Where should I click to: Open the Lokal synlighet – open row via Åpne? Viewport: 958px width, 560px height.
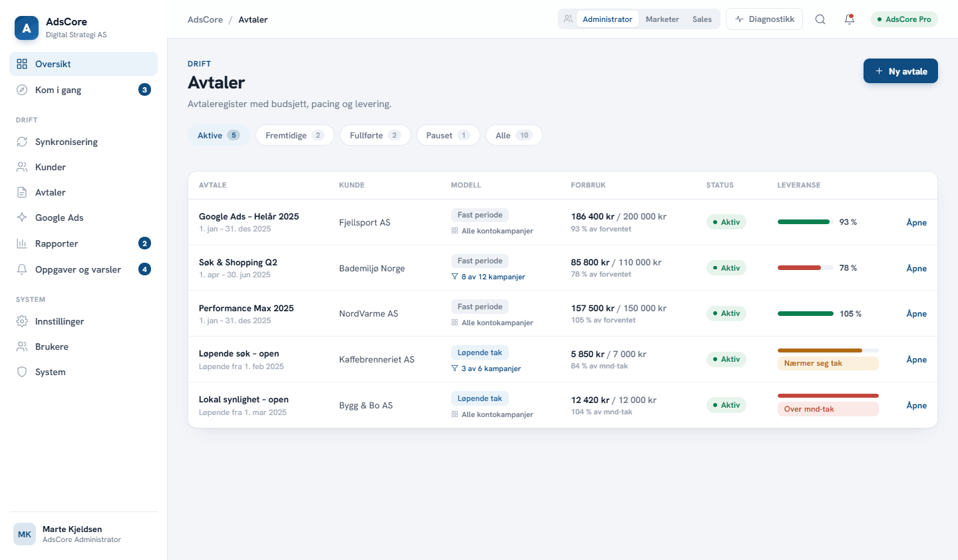[x=916, y=405]
